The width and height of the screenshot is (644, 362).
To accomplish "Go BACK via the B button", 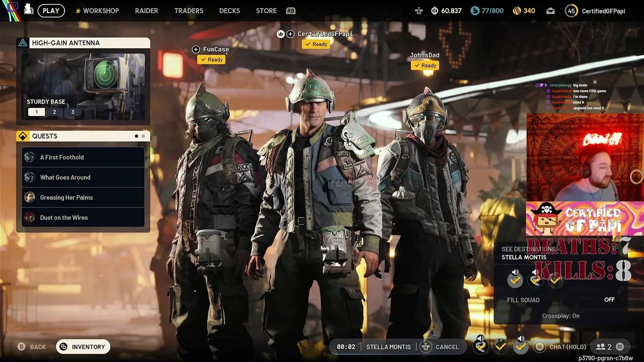I will 32,347.
